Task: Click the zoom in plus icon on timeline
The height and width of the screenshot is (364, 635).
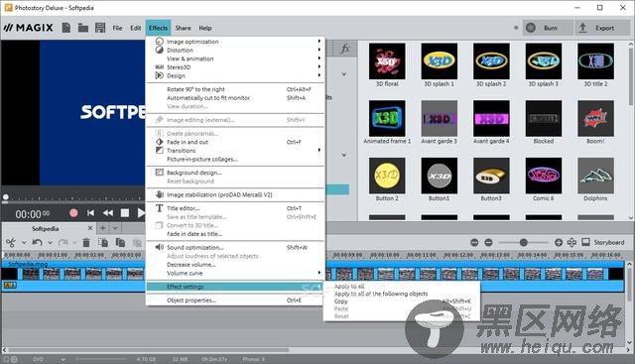Action: [559, 242]
